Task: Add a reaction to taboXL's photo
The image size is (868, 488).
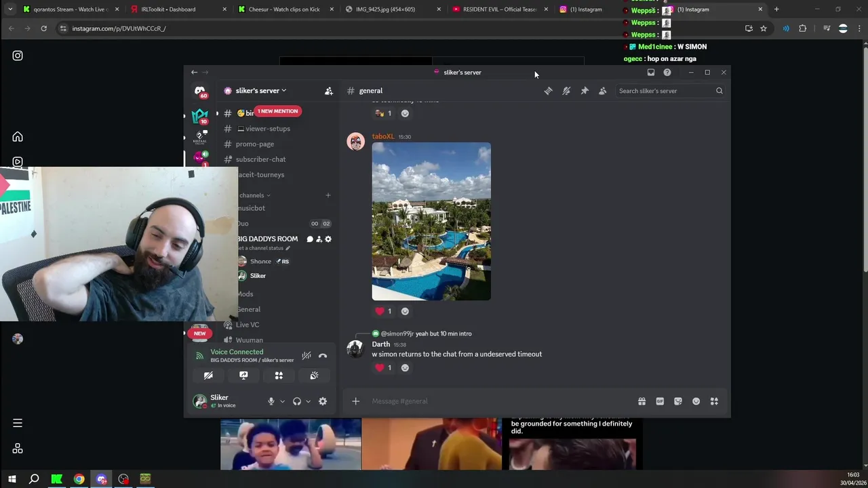Action: (x=405, y=311)
